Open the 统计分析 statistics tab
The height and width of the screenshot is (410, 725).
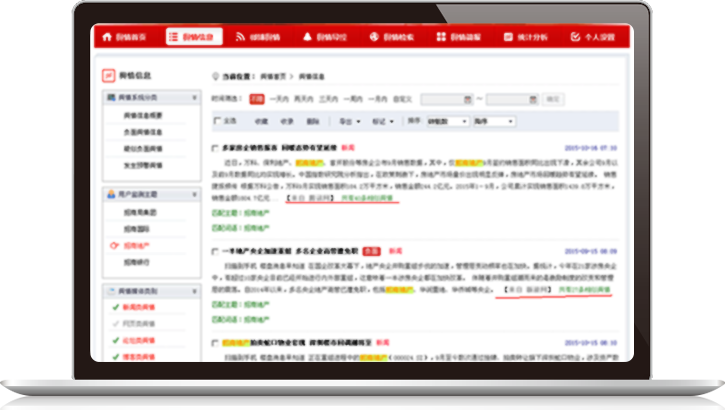[526, 37]
